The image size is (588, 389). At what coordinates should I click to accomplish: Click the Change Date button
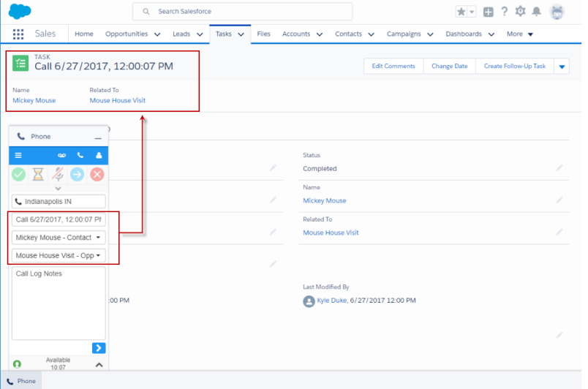(x=449, y=67)
